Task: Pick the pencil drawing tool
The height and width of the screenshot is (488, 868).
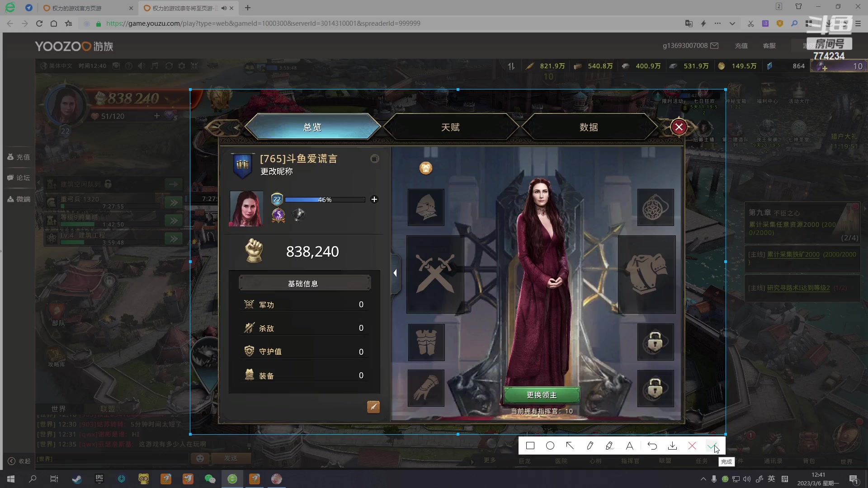Action: click(x=590, y=446)
